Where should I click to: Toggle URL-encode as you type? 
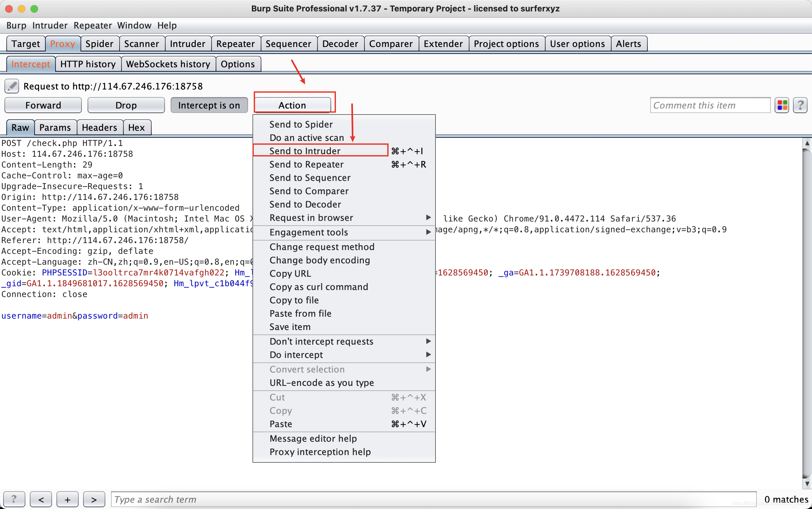coord(344,383)
